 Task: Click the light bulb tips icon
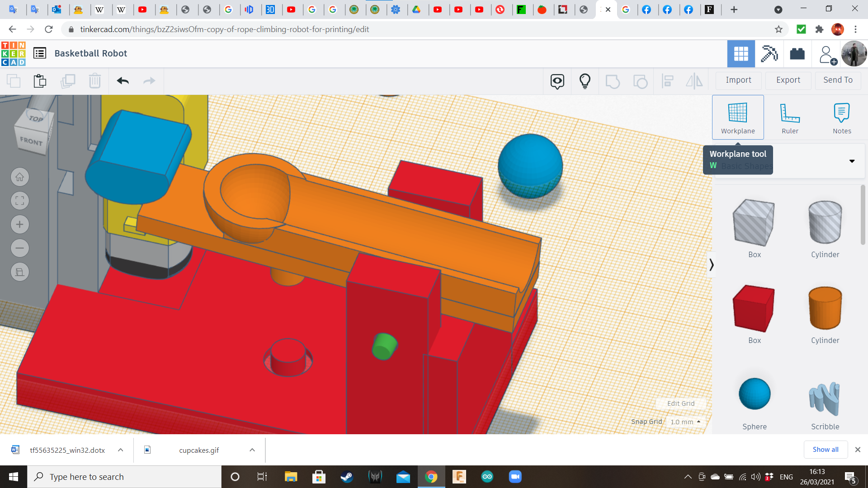585,81
